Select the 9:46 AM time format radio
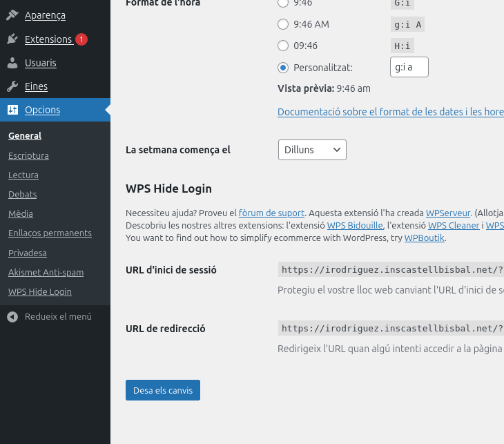 tap(283, 25)
